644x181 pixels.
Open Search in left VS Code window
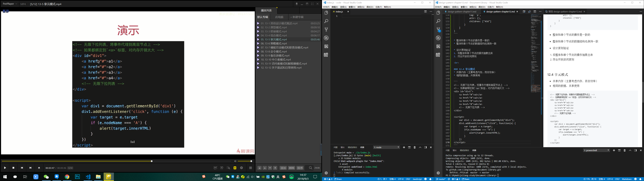click(326, 21)
